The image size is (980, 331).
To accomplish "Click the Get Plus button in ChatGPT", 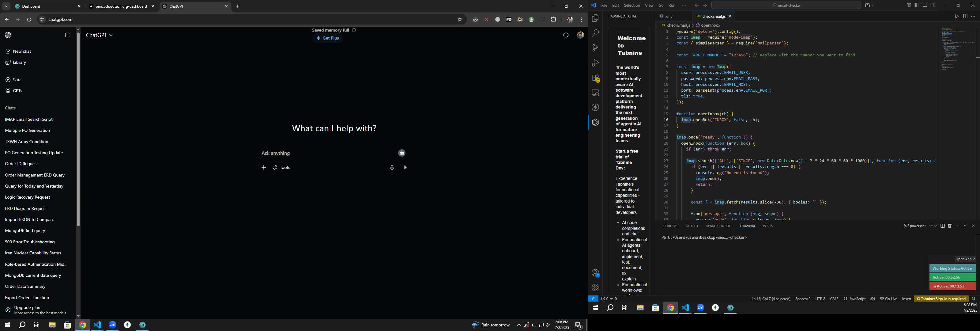I will [x=328, y=38].
